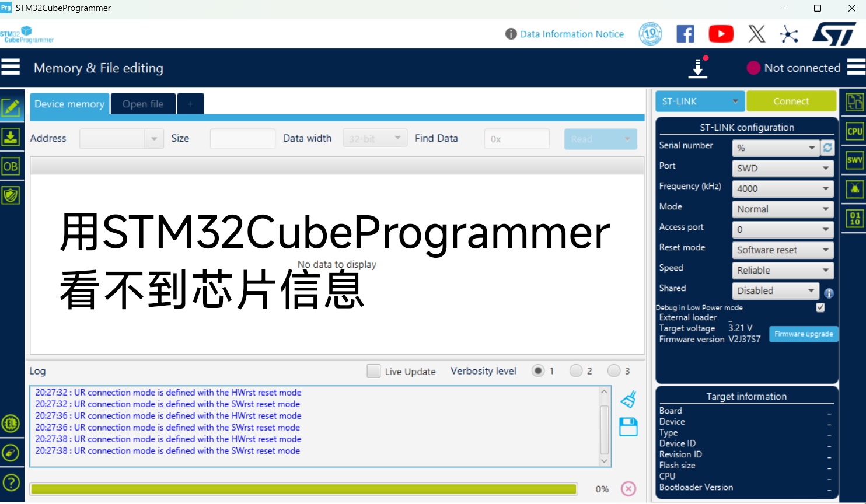Image resolution: width=866 pixels, height=504 pixels.
Task: Open the Option Bytes OB icon
Action: 11,166
